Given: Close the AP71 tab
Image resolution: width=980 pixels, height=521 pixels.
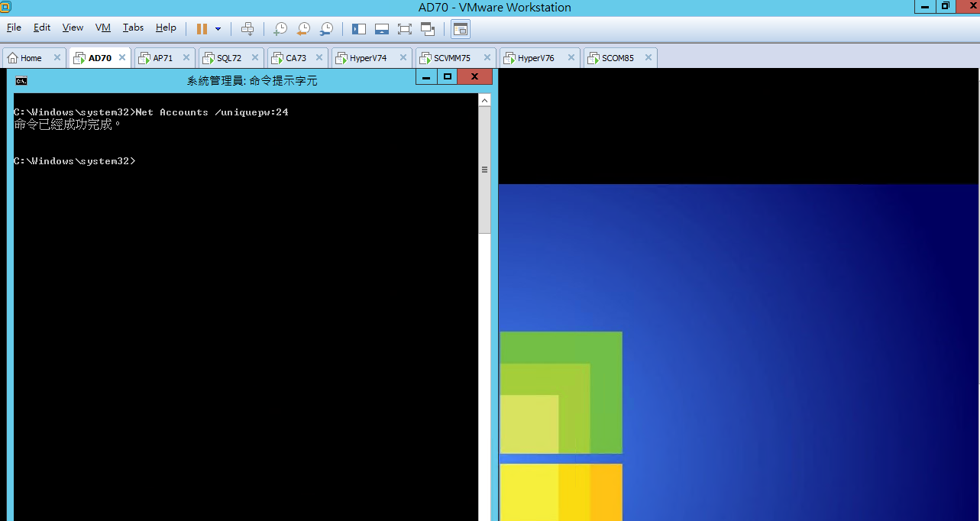Looking at the screenshot, I should tap(188, 57).
